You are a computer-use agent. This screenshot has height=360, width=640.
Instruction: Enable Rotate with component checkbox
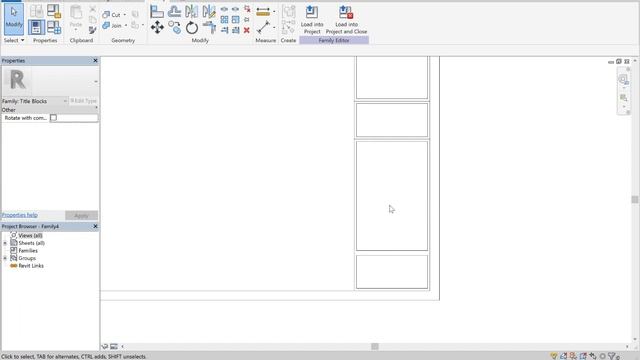click(x=53, y=118)
